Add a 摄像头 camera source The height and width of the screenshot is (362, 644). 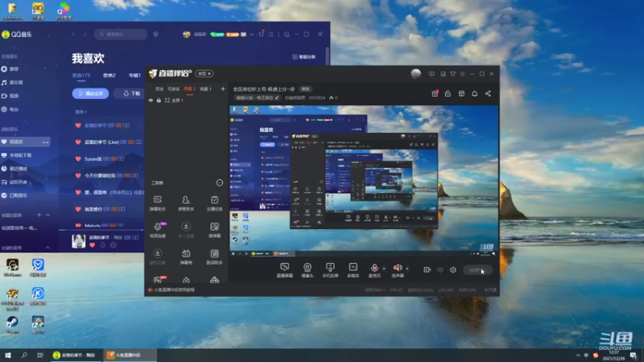[x=308, y=270]
